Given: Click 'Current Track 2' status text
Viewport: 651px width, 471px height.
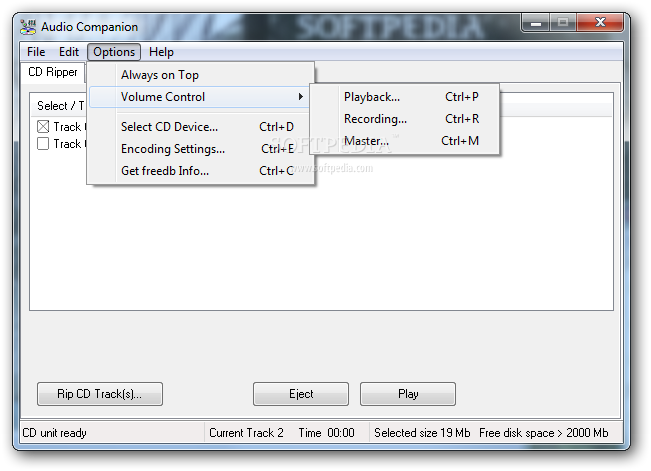Looking at the screenshot, I should click(246, 433).
